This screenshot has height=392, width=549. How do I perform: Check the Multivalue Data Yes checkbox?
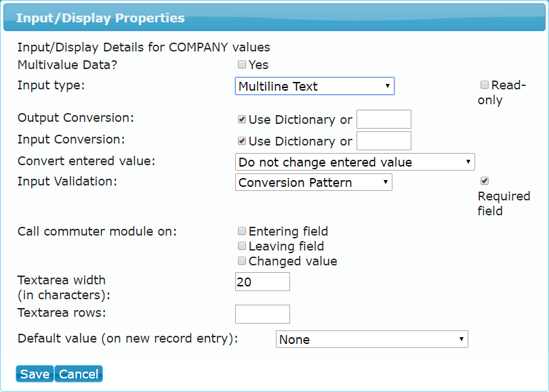click(x=241, y=64)
